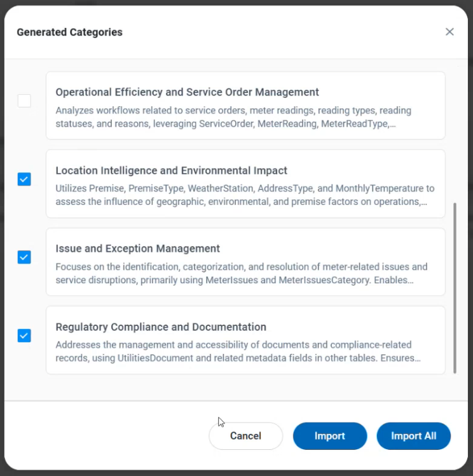Check the Operational Efficiency and Service Order checkbox

[x=24, y=101]
